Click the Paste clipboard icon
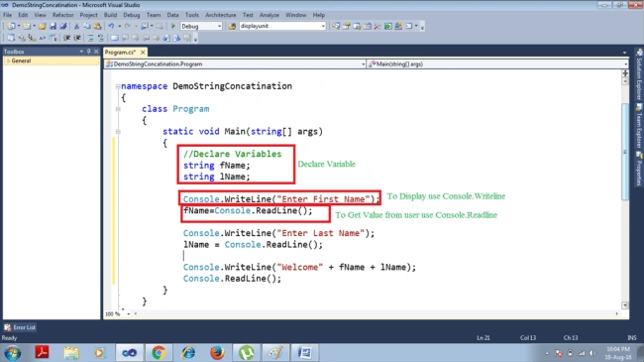Image resolution: width=644 pixels, height=362 pixels. point(97,26)
